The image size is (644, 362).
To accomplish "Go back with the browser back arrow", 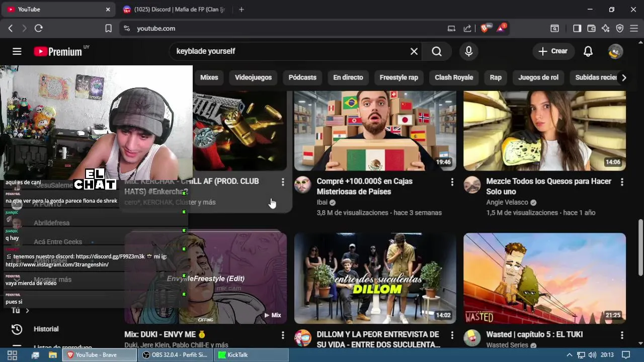I will click(x=11, y=29).
